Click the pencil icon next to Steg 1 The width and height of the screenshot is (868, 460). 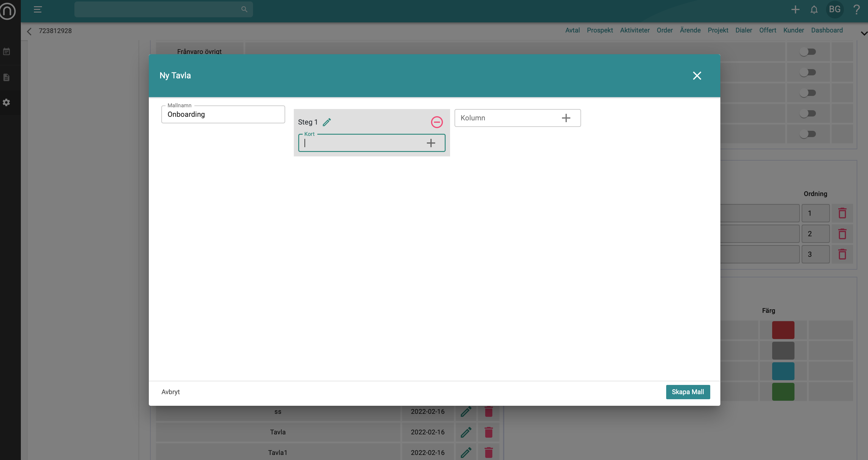[x=327, y=122]
